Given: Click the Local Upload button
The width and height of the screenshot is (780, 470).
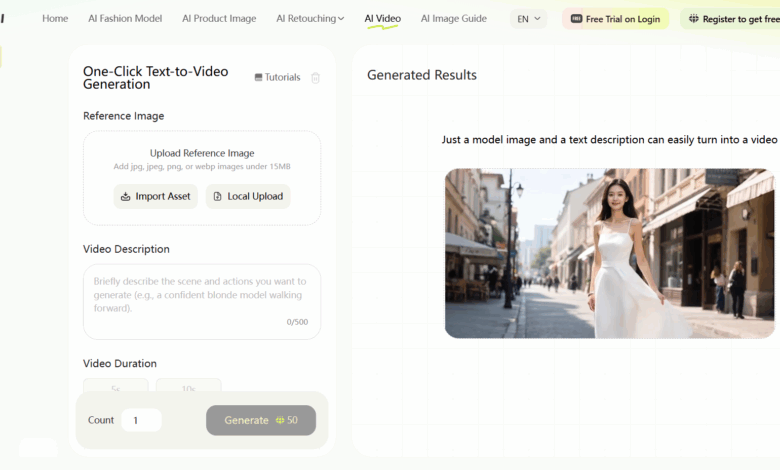Looking at the screenshot, I should pos(248,196).
